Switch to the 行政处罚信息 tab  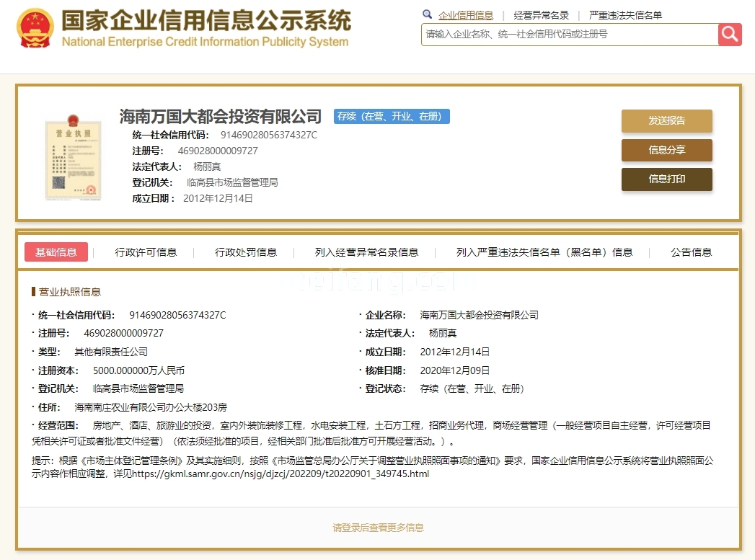tap(245, 252)
